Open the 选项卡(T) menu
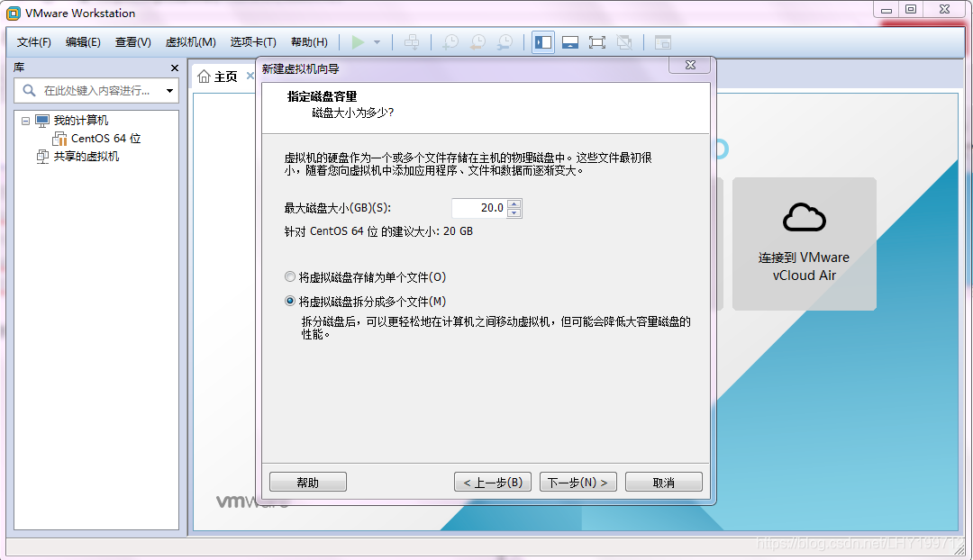The height and width of the screenshot is (560, 973). [x=252, y=42]
